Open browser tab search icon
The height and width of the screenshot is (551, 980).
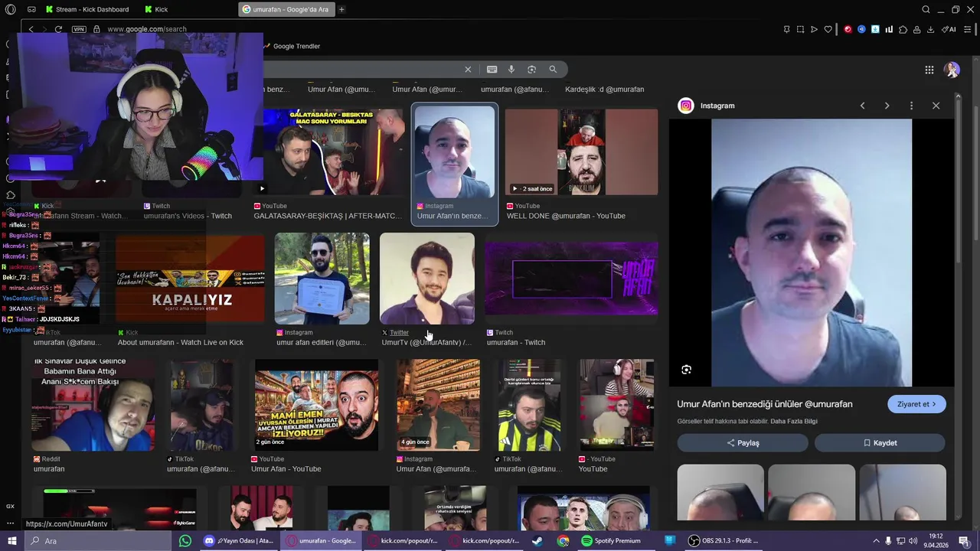(926, 9)
